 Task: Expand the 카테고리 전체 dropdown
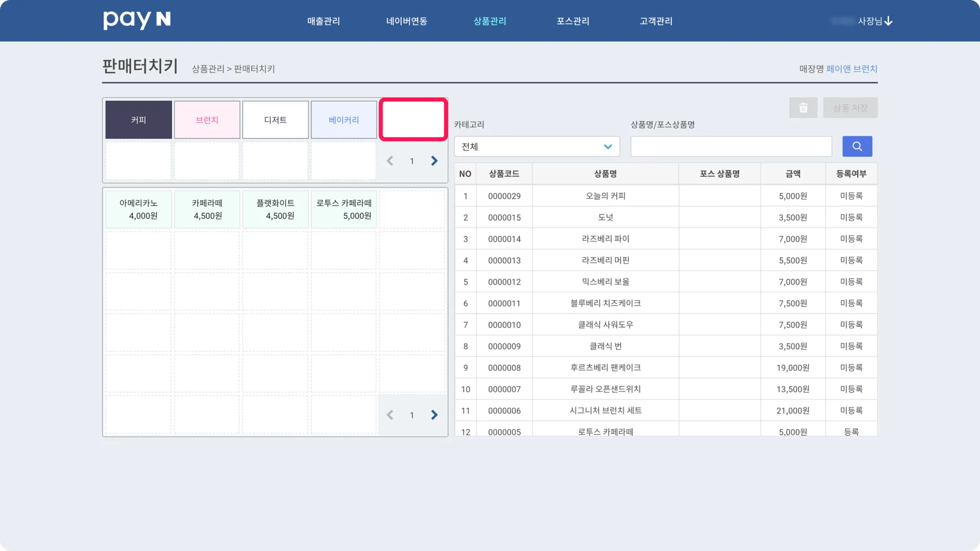pos(536,147)
